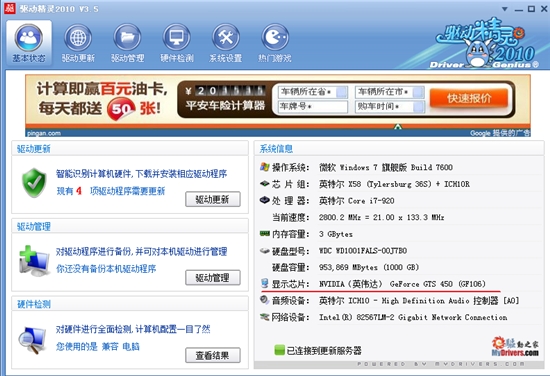Image resolution: width=550 pixels, height=376 pixels.
Task: Click the ICH10 High Definition Audio text
Action: 419,301
